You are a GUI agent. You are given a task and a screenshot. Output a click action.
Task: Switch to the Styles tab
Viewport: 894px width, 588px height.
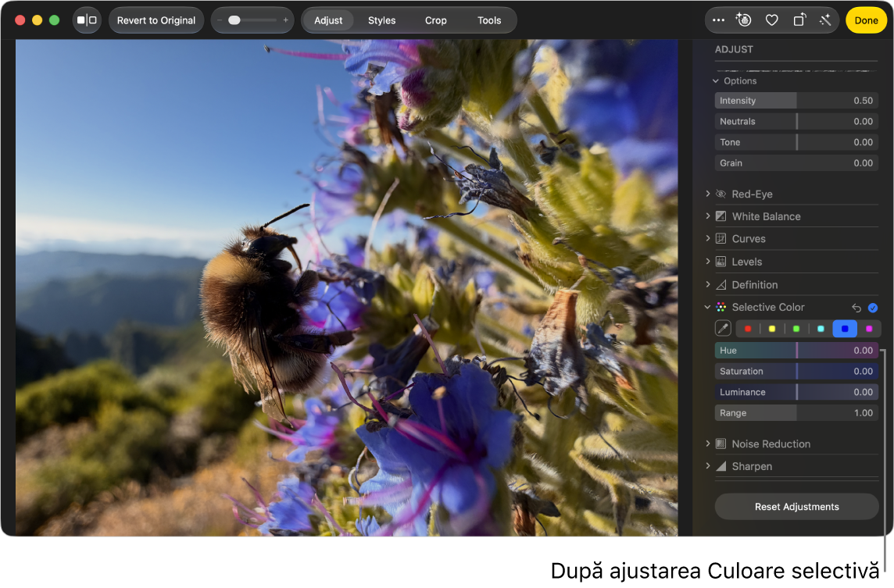[x=381, y=20]
